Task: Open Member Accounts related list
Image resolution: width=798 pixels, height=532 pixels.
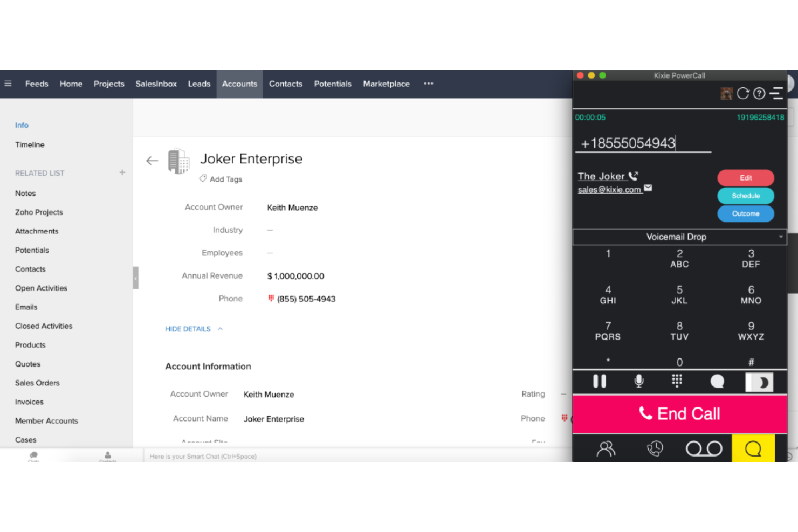Action: click(x=46, y=420)
